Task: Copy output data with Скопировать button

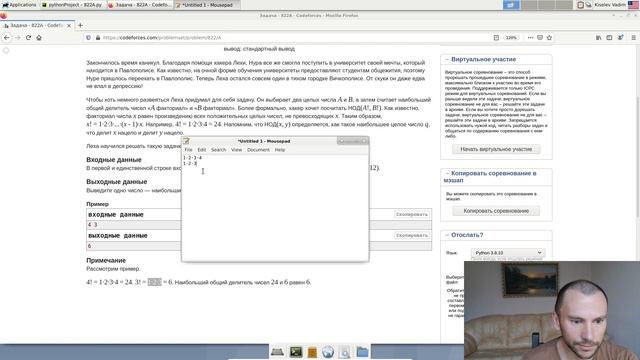Action: point(412,236)
